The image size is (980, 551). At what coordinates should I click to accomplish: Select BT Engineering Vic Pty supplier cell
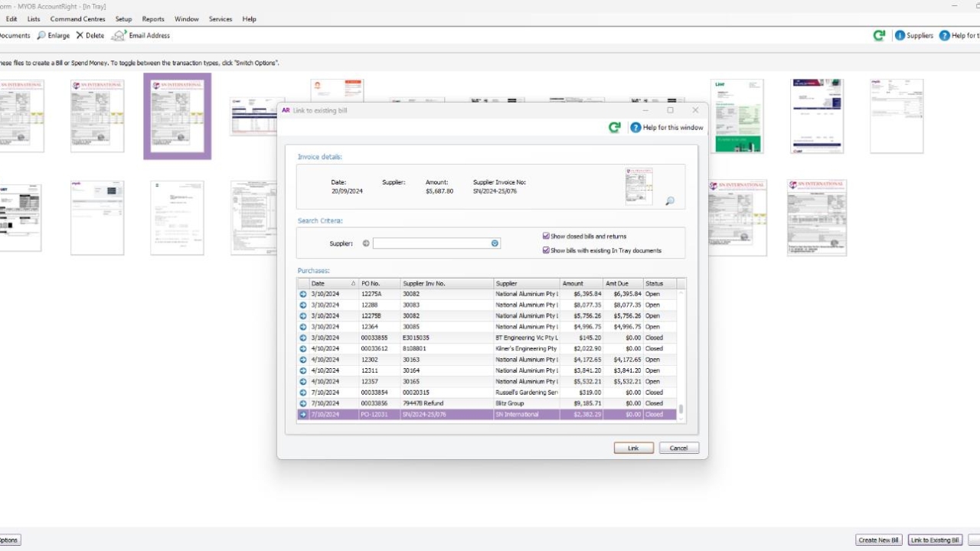pyautogui.click(x=527, y=337)
